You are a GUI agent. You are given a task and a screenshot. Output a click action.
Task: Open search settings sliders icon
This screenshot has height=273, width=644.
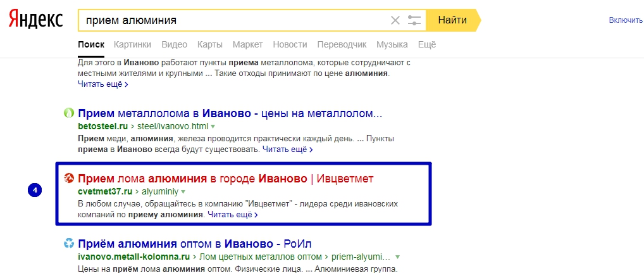point(414,20)
